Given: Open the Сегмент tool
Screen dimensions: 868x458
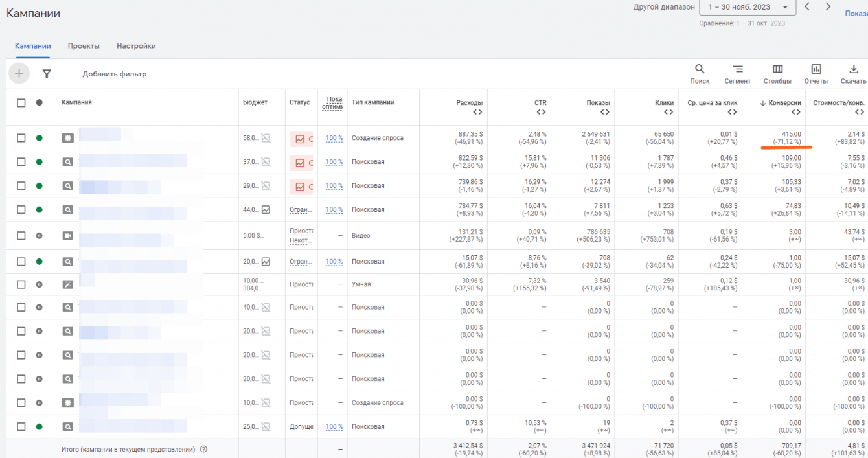Looking at the screenshot, I should pyautogui.click(x=737, y=73).
